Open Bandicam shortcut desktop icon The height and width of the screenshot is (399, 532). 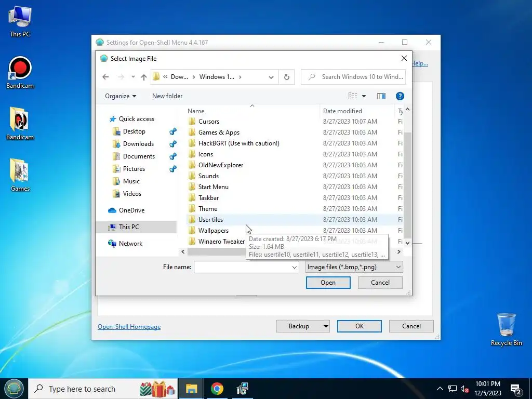[x=20, y=73]
